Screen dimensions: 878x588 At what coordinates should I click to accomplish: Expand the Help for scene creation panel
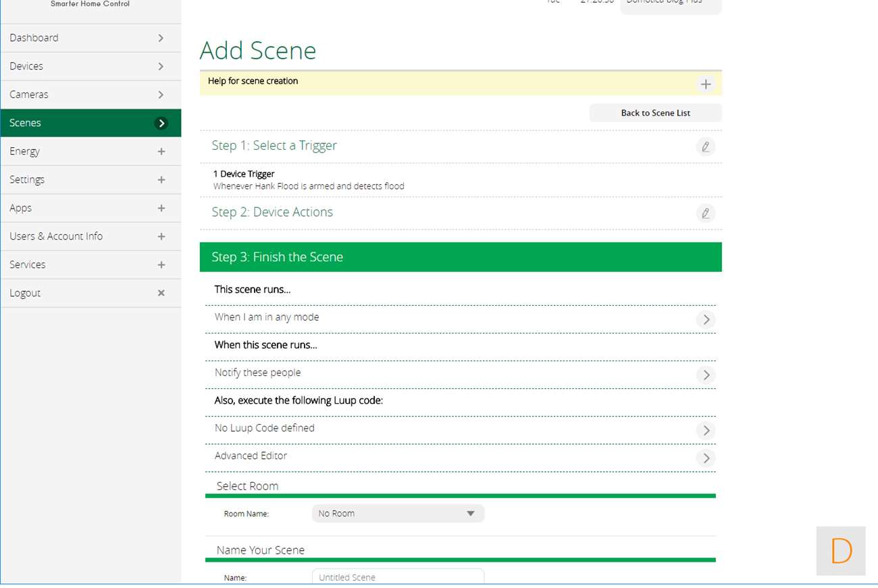[705, 84]
